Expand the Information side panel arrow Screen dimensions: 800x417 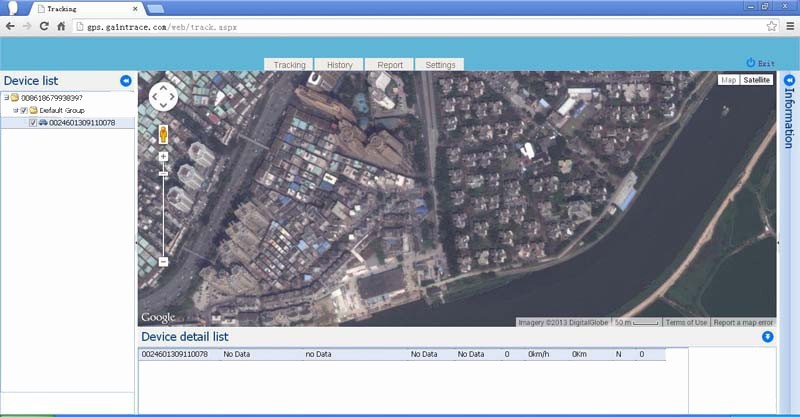tap(786, 80)
